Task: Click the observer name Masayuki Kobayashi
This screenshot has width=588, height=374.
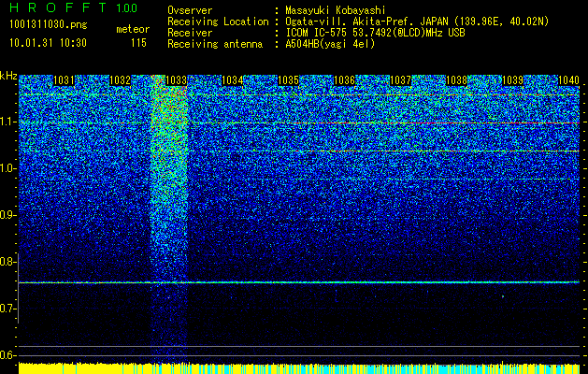Action: (336, 10)
